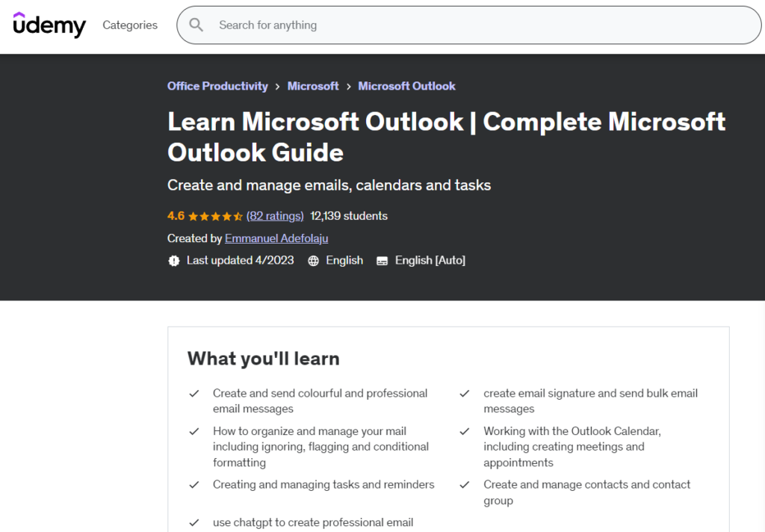Click the closed captions icon before English [Auto]
Viewport: 765px width, 532px height.
[382, 260]
